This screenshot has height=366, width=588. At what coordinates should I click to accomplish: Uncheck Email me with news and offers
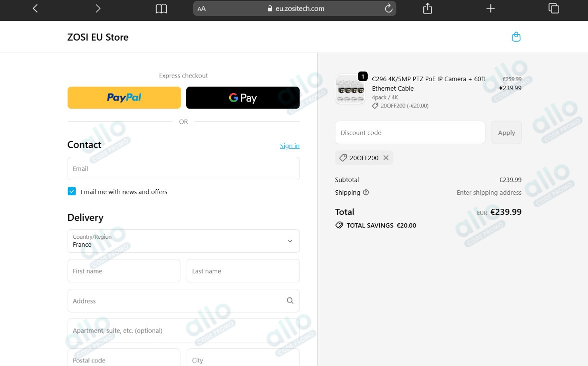coord(72,192)
